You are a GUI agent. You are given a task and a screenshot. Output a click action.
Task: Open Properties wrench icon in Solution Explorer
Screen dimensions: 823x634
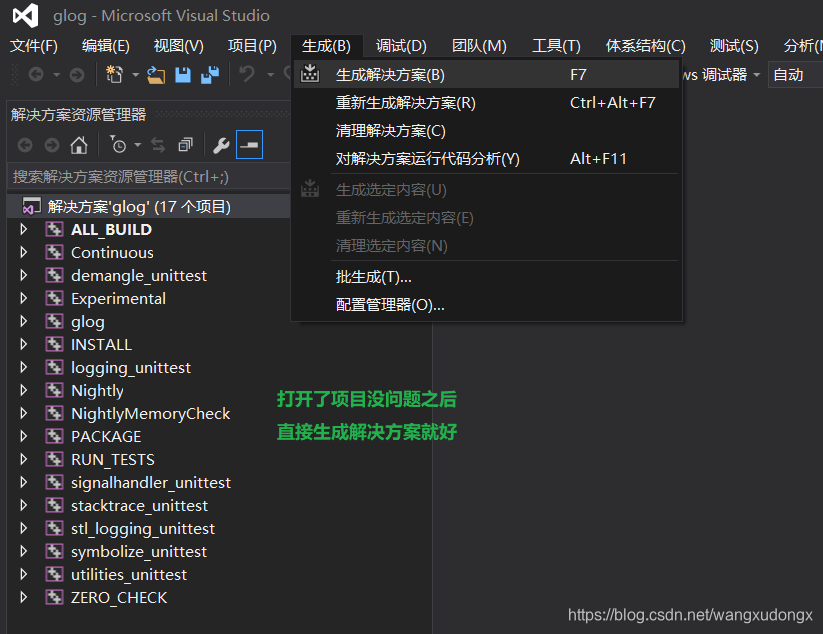click(x=221, y=145)
